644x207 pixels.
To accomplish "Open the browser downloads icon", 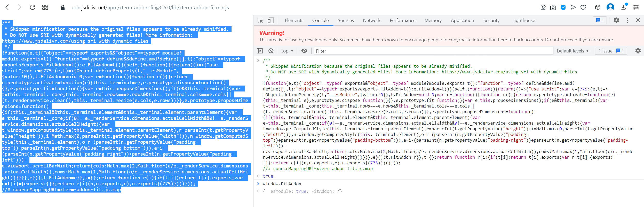I will tap(624, 7).
